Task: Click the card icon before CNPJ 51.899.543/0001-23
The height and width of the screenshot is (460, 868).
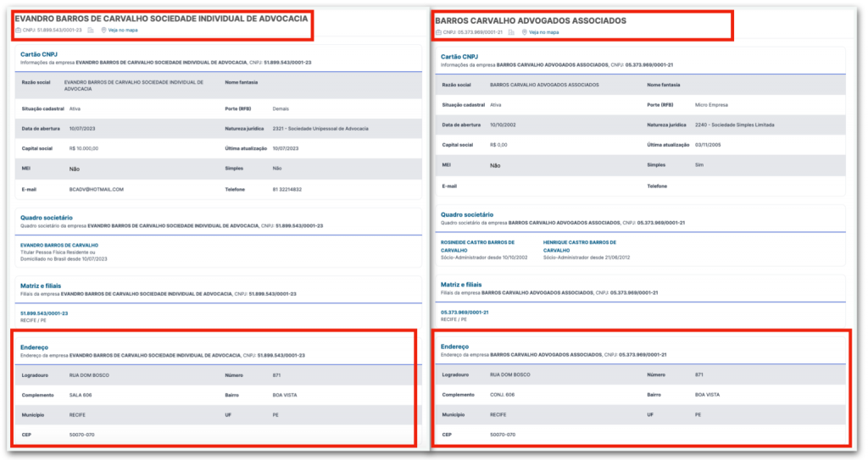Action: click(18, 30)
